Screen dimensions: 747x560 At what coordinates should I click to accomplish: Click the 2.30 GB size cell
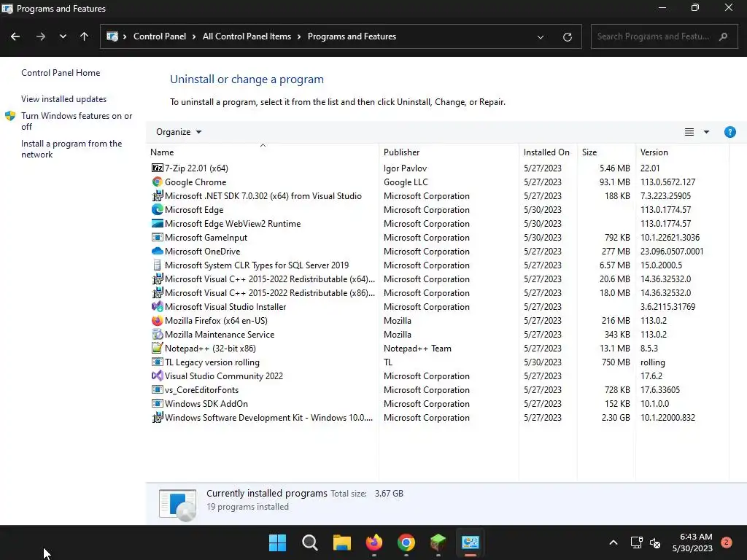coord(616,417)
